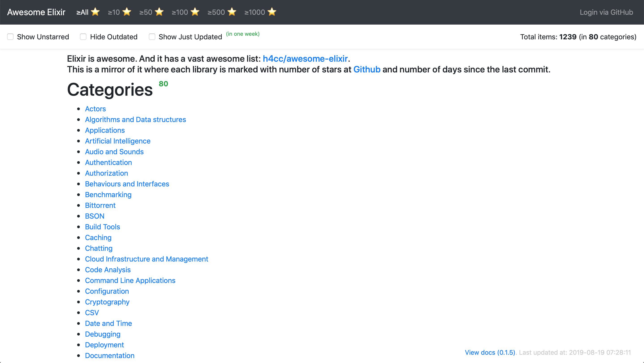The height and width of the screenshot is (363, 644).
Task: Open the h4cc/awesome-elixir link
Action: pyautogui.click(x=305, y=59)
